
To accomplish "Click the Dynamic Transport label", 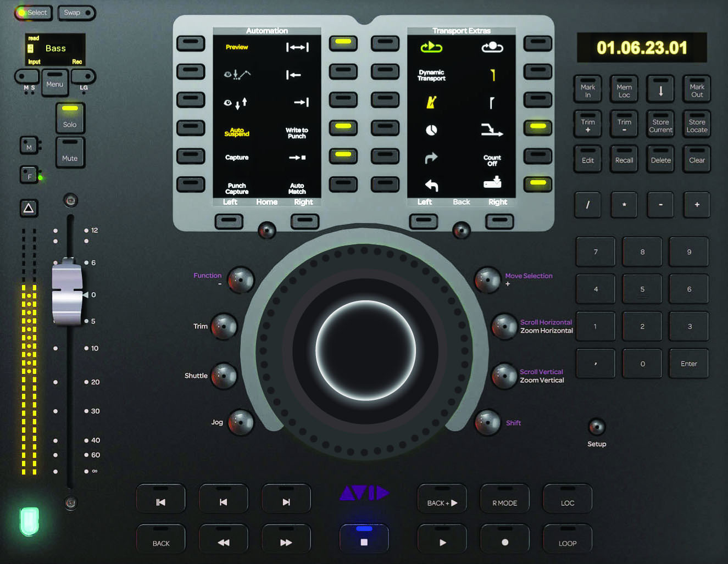I will (431, 75).
